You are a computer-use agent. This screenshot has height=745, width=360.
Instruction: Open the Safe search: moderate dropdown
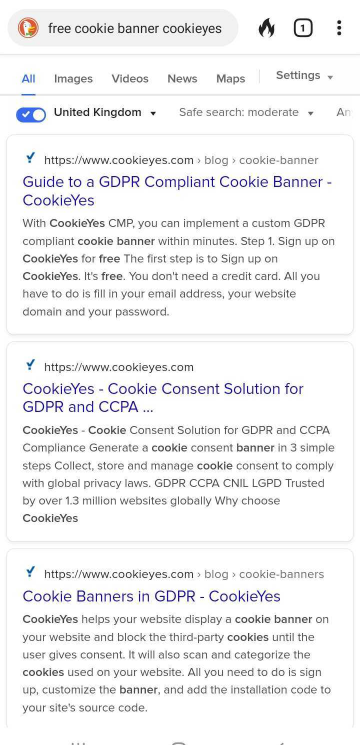click(x=246, y=113)
